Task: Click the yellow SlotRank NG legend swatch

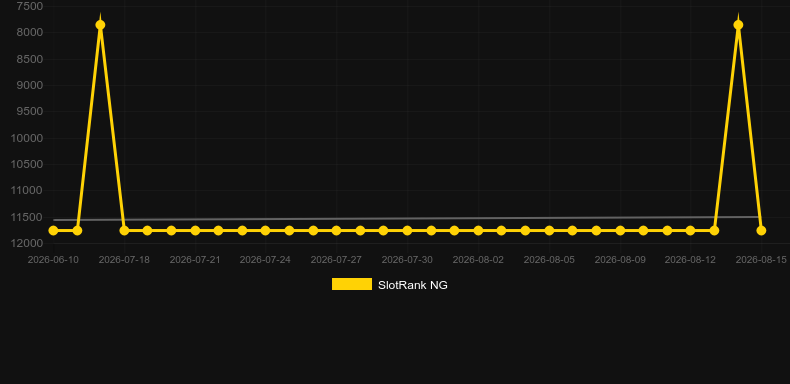Action: tap(352, 284)
